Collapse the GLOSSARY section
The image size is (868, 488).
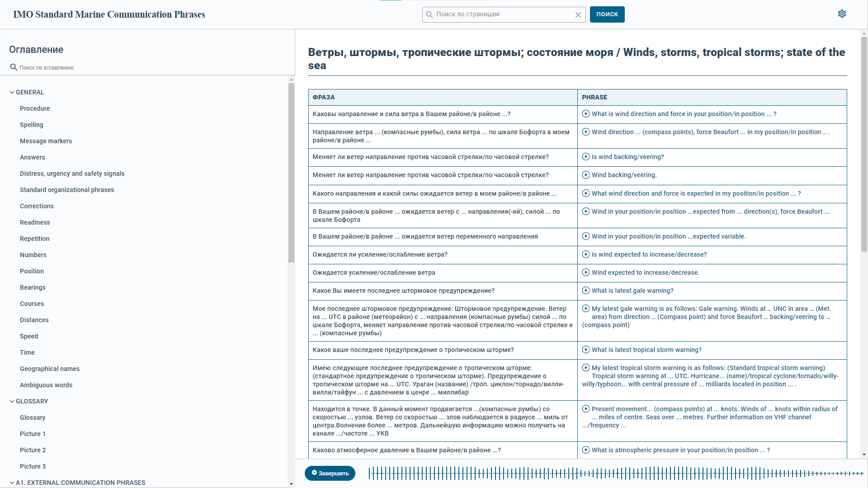(12, 401)
